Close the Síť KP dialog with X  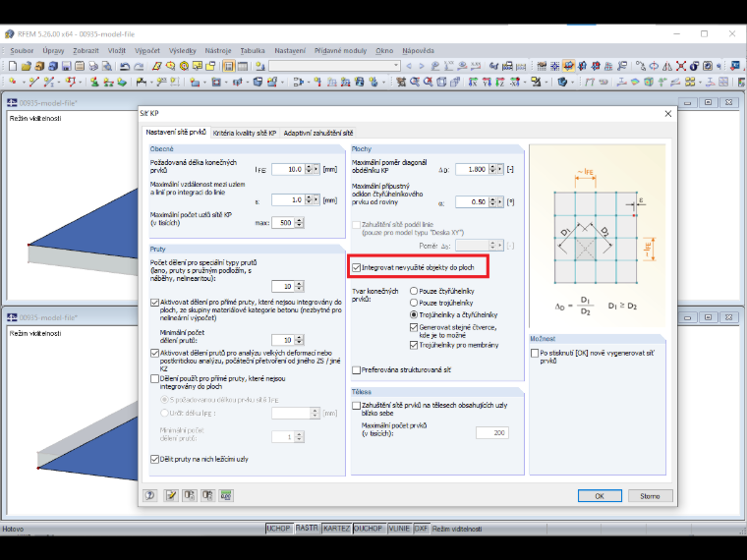[668, 113]
